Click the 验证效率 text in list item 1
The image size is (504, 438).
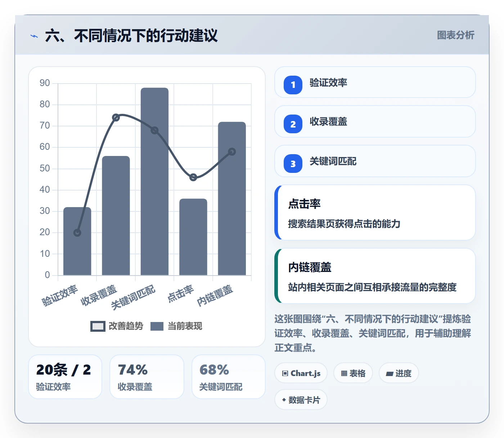[328, 83]
